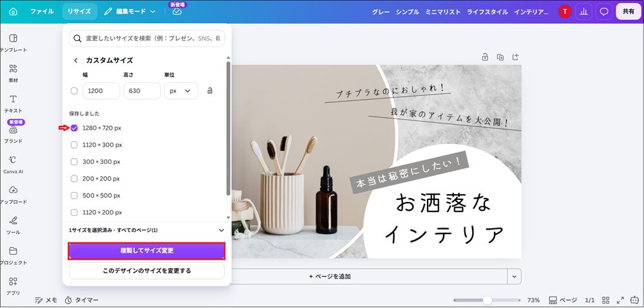This screenshot has width=644, height=308.
Task: Click the add page icon above canvas
Action: pyautogui.click(x=516, y=57)
